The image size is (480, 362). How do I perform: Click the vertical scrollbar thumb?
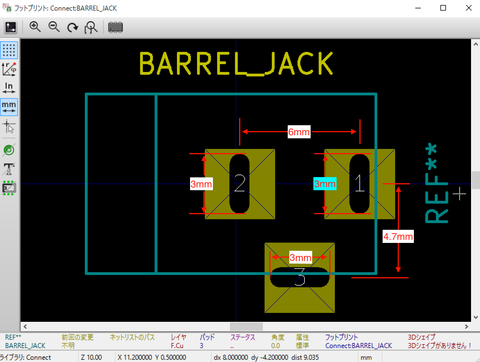click(x=476, y=180)
